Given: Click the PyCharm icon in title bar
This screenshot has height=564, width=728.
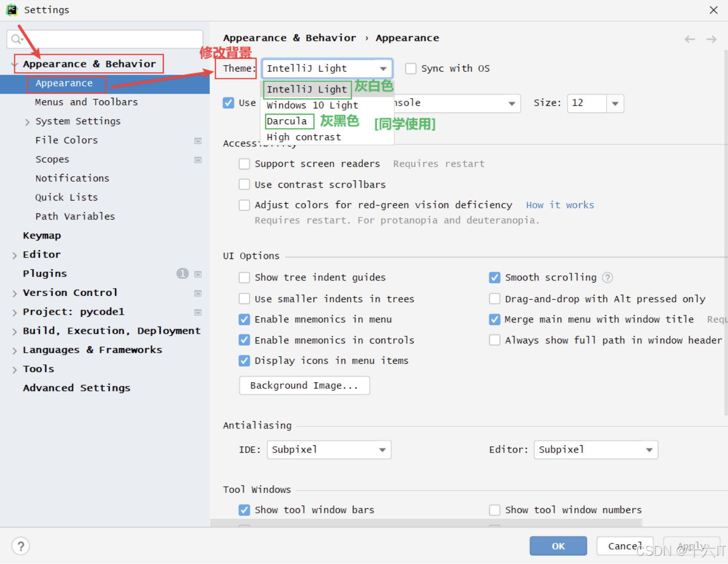Looking at the screenshot, I should [x=12, y=10].
